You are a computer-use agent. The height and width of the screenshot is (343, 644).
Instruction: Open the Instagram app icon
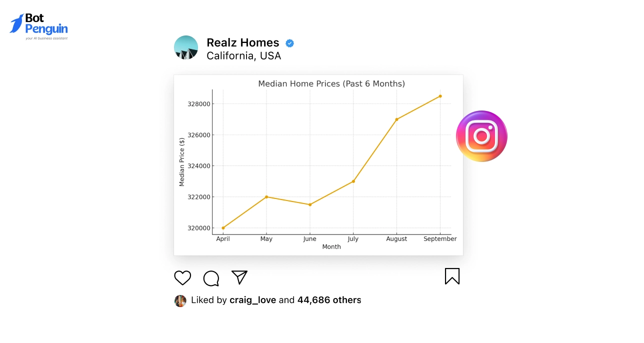[481, 135]
